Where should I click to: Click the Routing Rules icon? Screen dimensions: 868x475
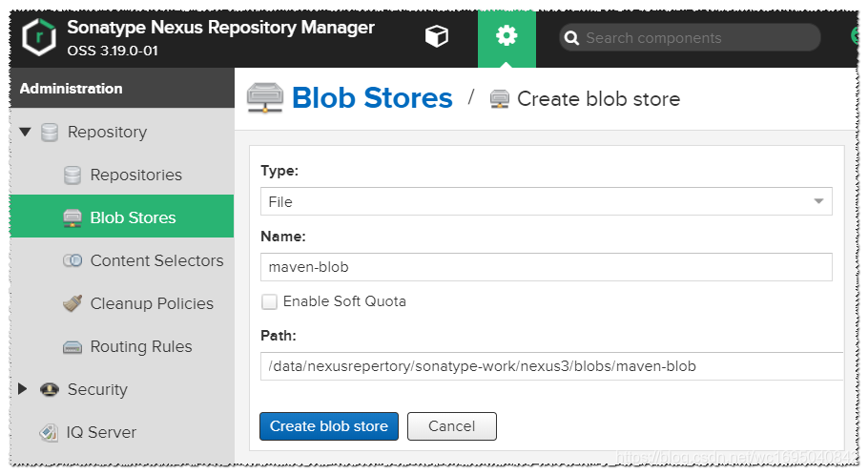pyautogui.click(x=72, y=348)
